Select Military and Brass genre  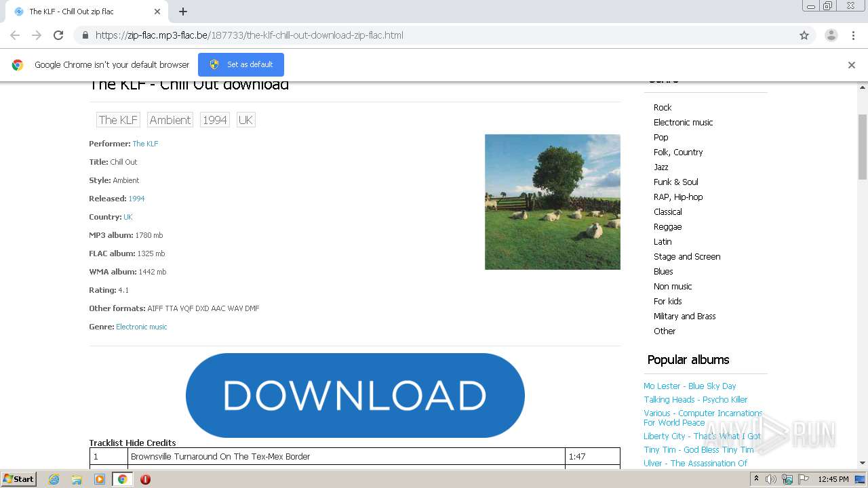(685, 316)
